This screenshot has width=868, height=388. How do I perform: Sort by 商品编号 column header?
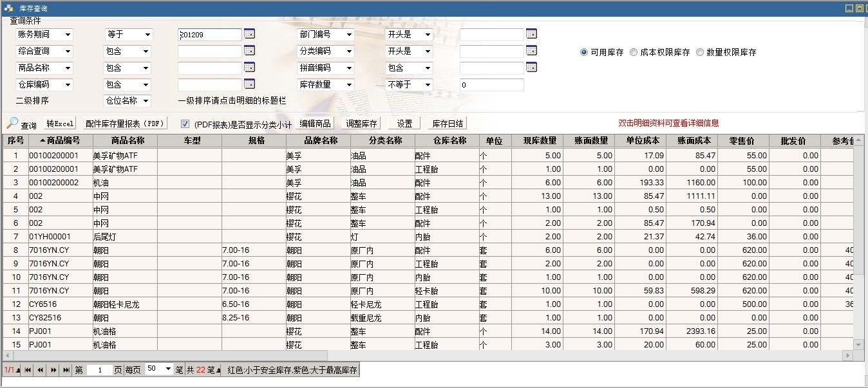pyautogui.click(x=61, y=140)
